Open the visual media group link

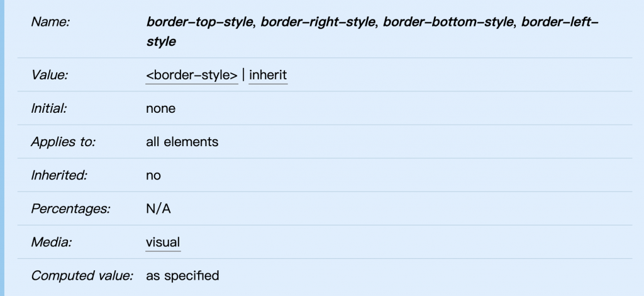click(x=163, y=242)
